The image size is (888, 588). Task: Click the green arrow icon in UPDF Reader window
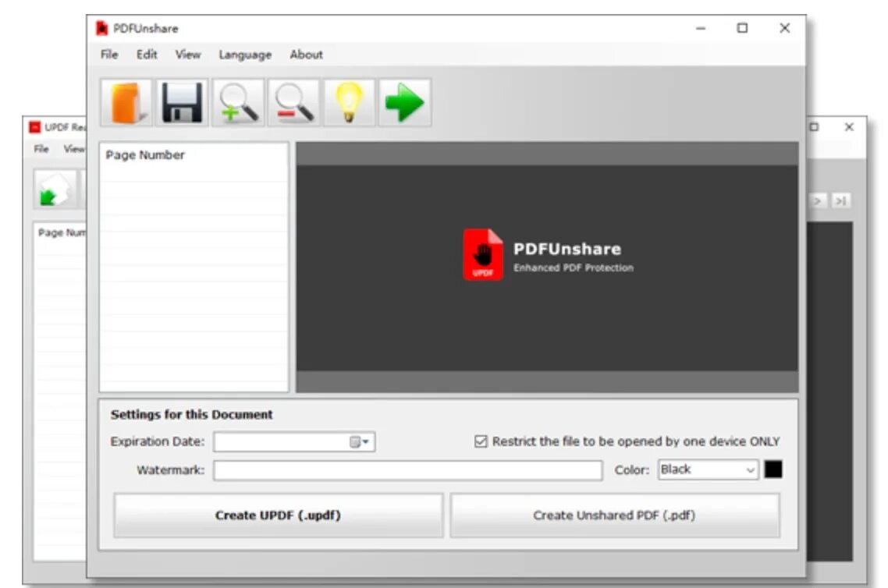point(55,189)
